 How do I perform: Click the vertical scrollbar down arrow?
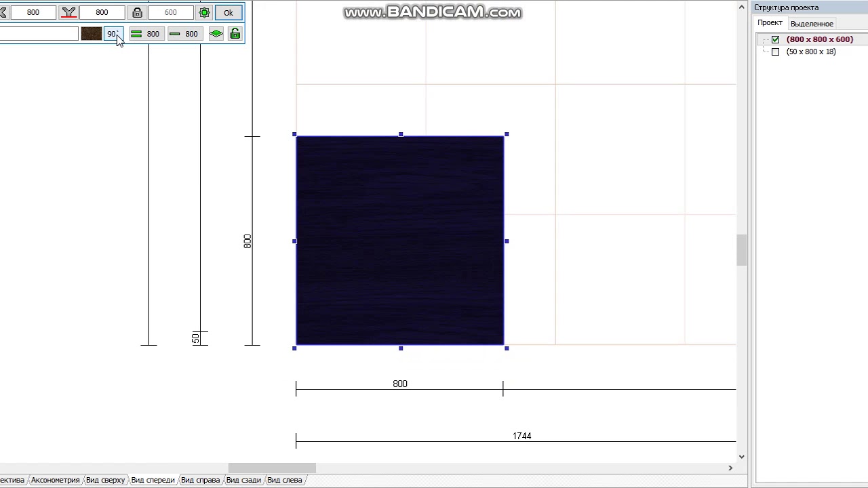pos(742,457)
